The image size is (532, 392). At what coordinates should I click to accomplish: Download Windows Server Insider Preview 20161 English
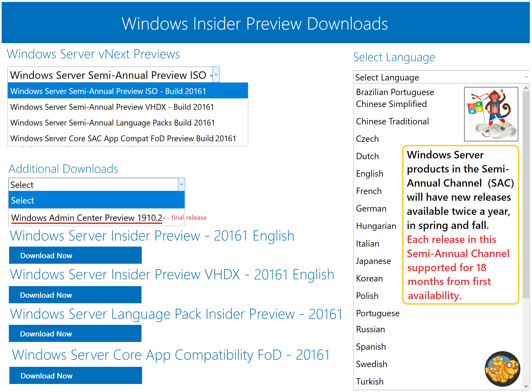coord(75,255)
